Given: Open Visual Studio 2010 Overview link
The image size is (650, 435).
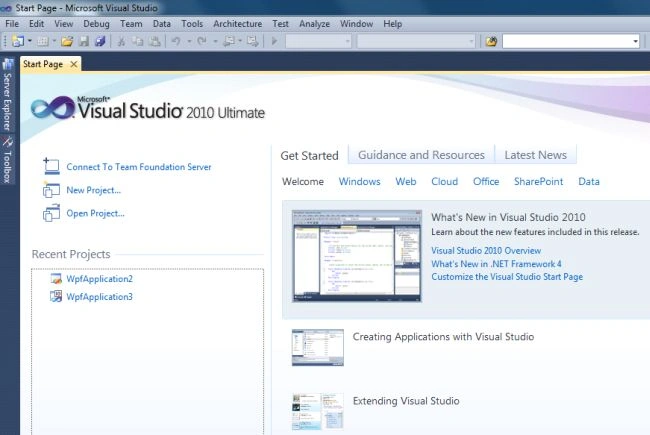Looking at the screenshot, I should (x=486, y=250).
